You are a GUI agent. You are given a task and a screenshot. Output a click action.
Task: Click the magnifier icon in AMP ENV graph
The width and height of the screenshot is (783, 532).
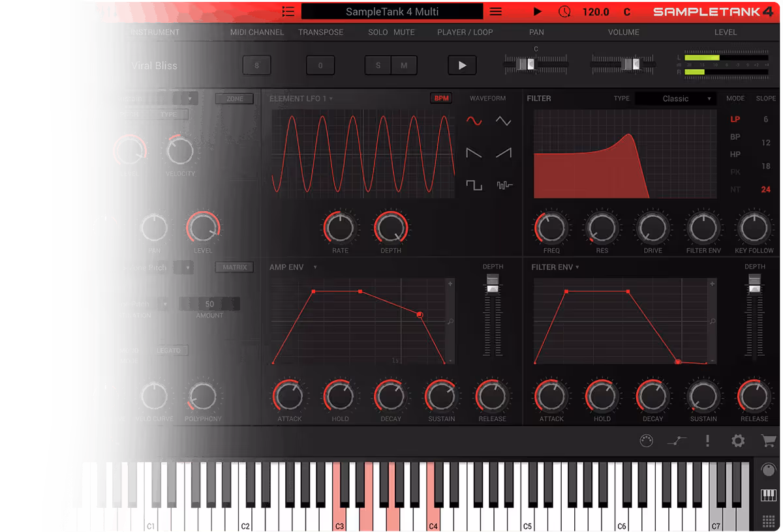450,321
